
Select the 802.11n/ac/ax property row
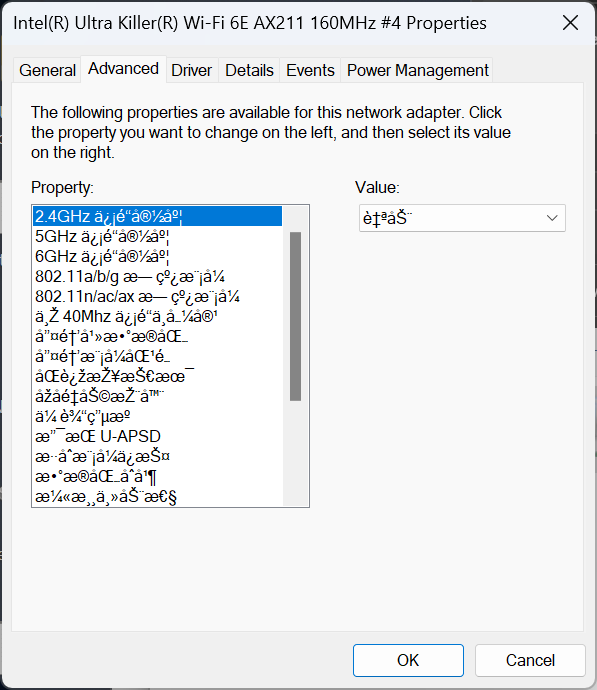coord(157,296)
